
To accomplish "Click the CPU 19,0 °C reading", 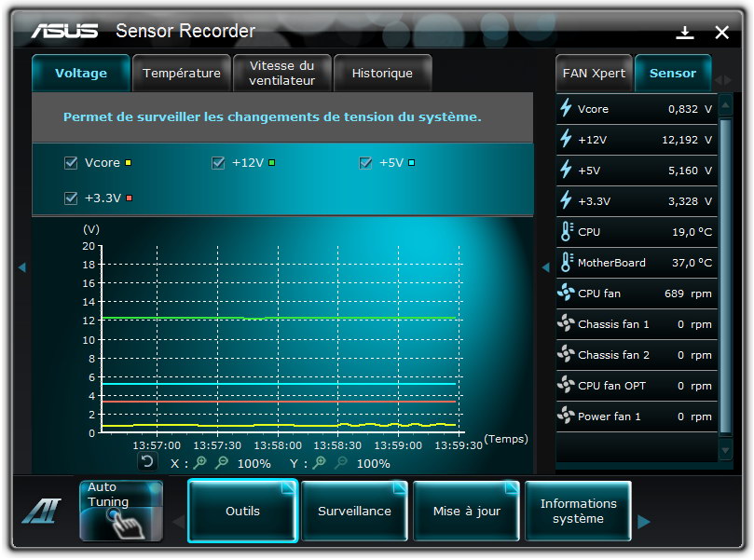I will coord(692,232).
